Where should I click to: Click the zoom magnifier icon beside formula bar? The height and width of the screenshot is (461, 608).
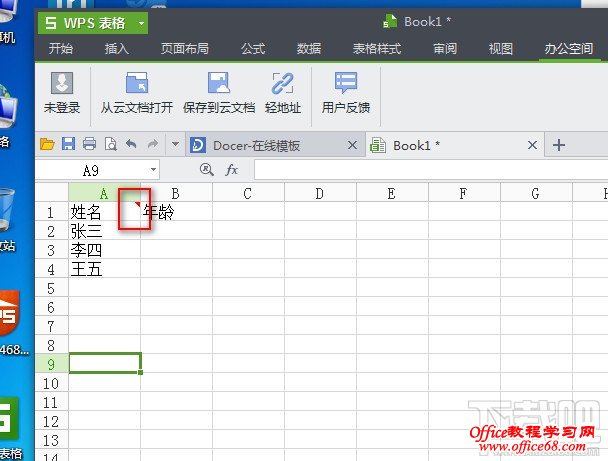click(206, 169)
